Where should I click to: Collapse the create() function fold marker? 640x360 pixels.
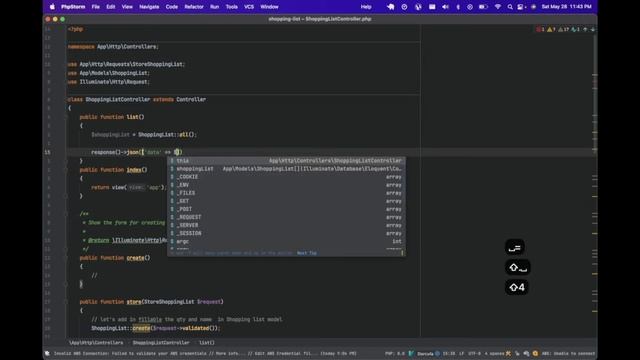(x=66, y=258)
